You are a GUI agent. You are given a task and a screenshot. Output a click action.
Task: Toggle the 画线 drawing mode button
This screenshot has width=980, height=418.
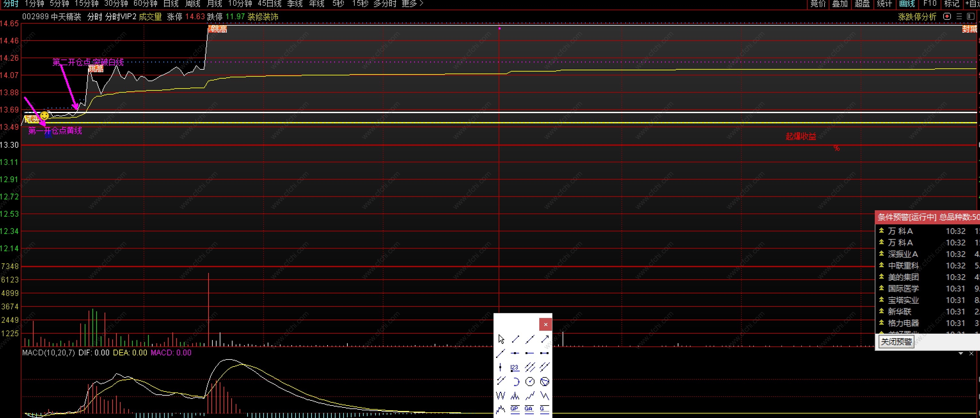click(x=907, y=4)
